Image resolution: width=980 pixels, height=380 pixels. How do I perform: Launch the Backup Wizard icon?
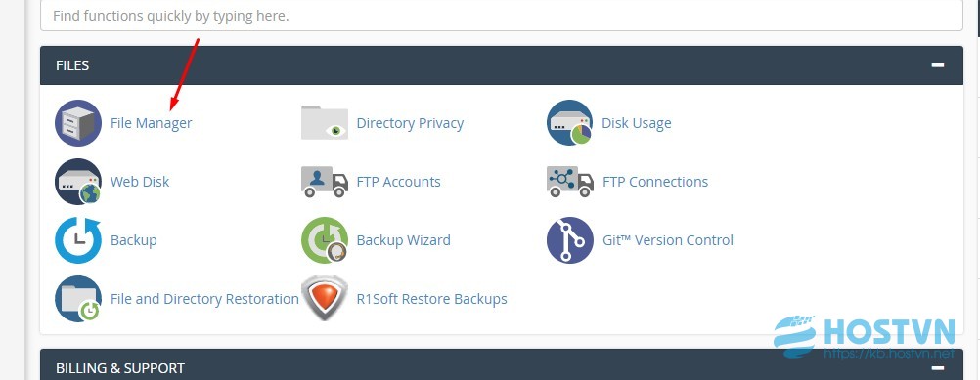pyautogui.click(x=325, y=240)
